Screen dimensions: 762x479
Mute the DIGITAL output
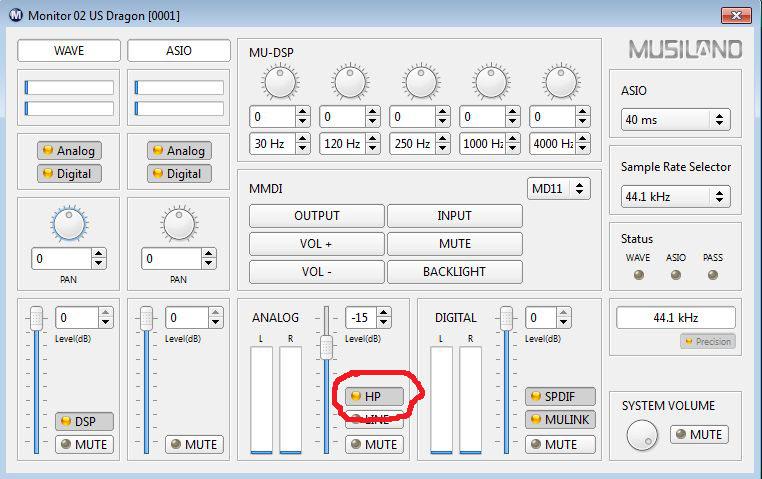(x=560, y=445)
